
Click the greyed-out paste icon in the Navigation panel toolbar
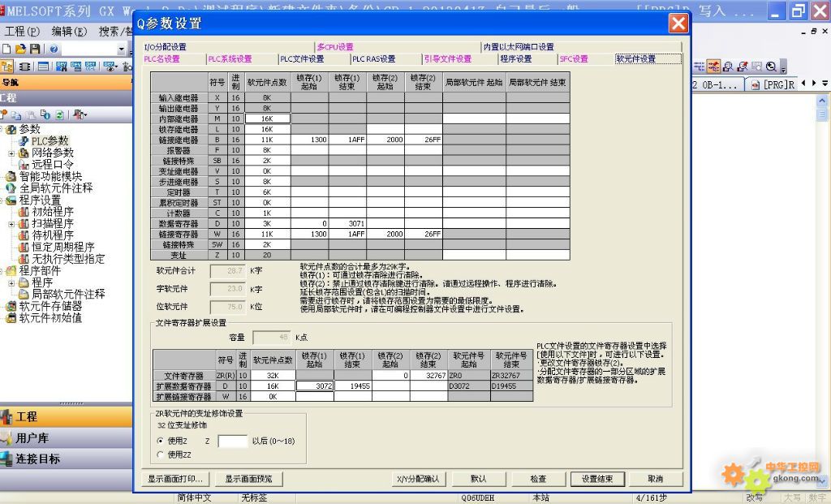(x=32, y=115)
